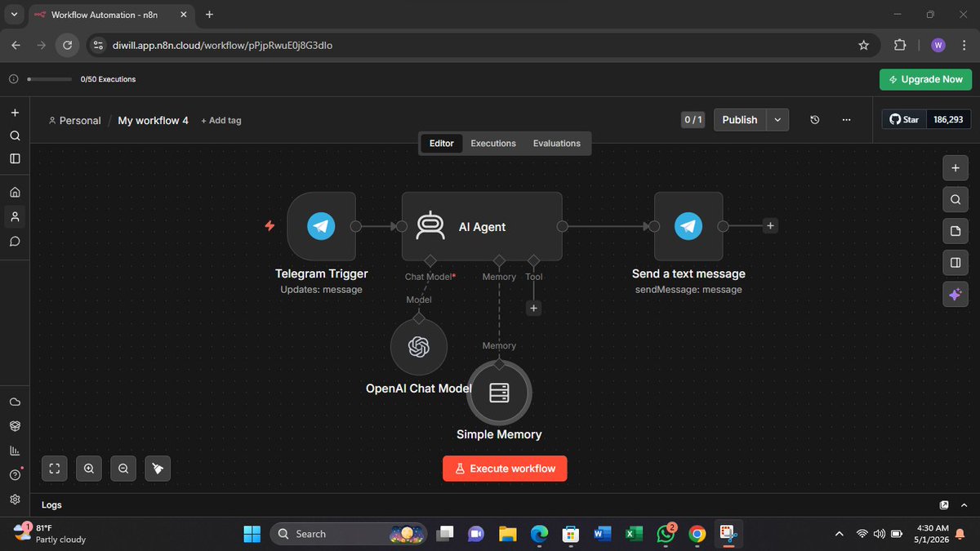This screenshot has width=980, height=551.
Task: Zoom out on the canvas
Action: click(x=123, y=469)
